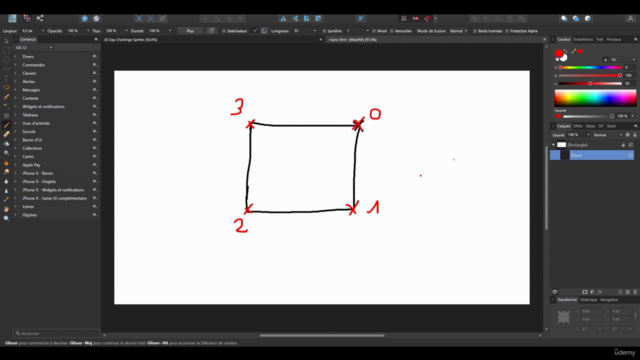Click the stabilizer rope mode icon

coord(255,31)
